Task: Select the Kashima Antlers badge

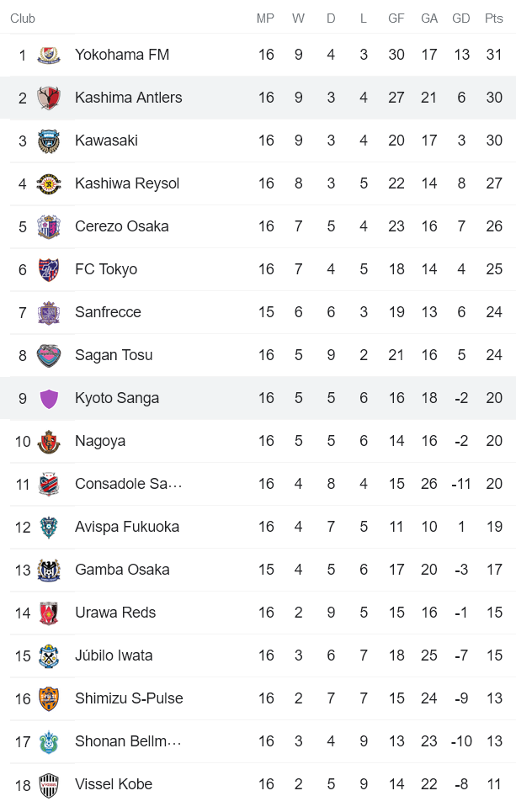Action: 49,97
